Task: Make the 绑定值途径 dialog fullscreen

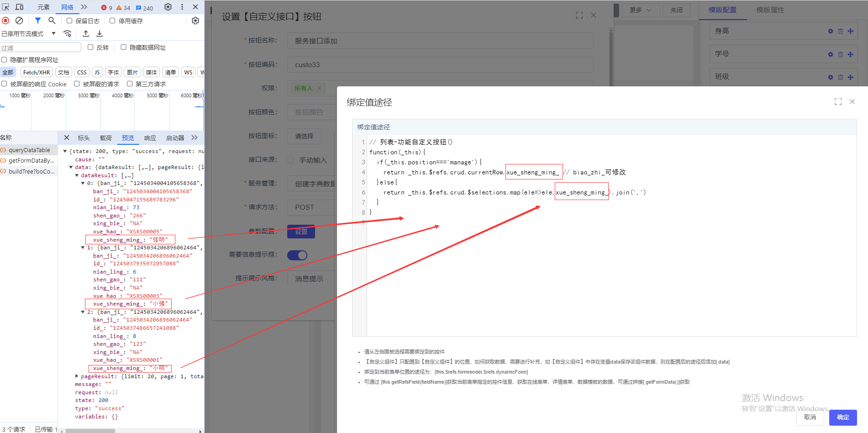Action: pos(838,102)
